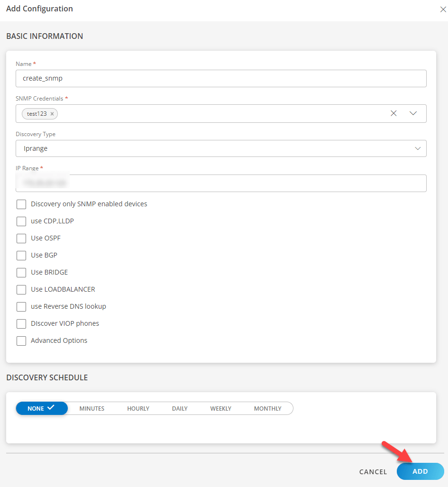Cancel the configuration creation
Screen dimensions: 448x487
(373, 471)
